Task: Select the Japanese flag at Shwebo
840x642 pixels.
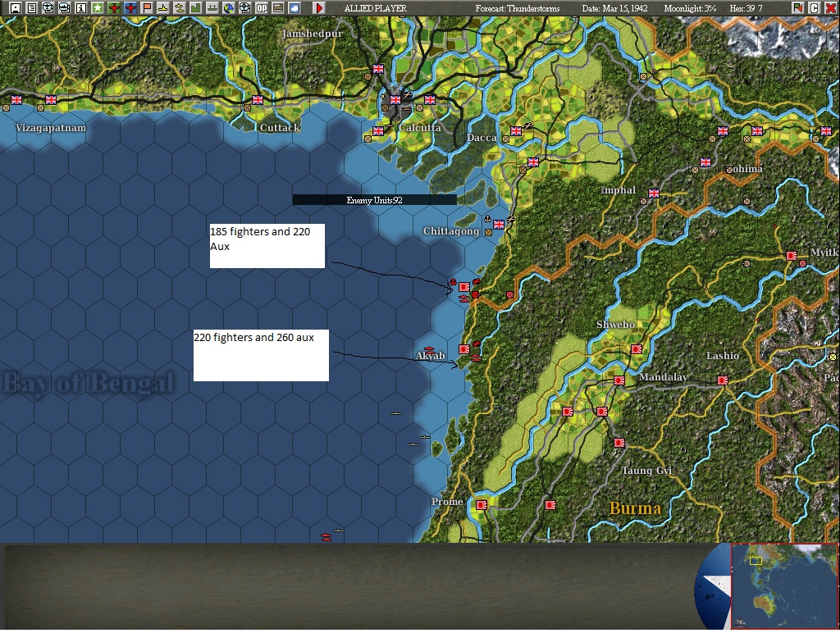Action: (637, 349)
